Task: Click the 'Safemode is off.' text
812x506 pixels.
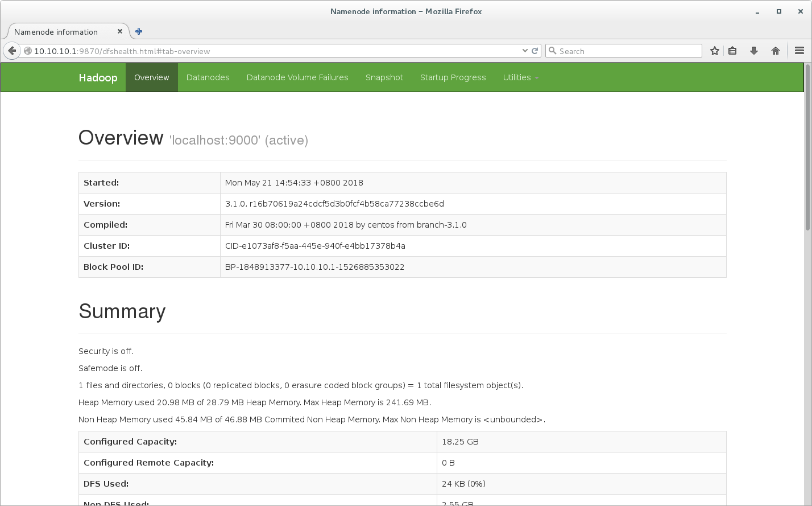Action: [x=110, y=368]
